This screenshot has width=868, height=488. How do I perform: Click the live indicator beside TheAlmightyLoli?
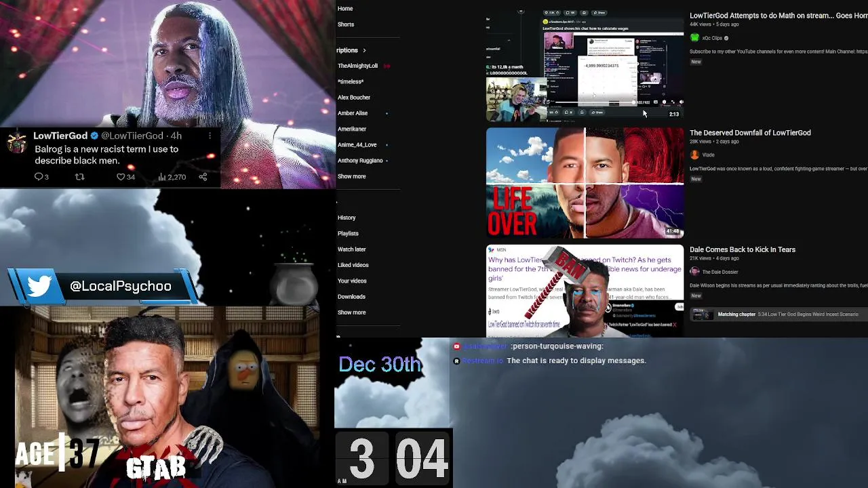(387, 66)
